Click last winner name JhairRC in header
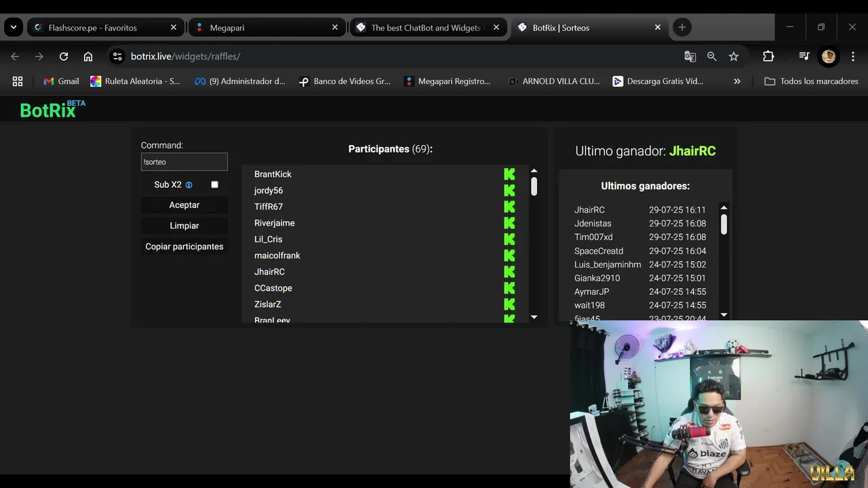Viewport: 868px width, 488px height. click(x=692, y=151)
